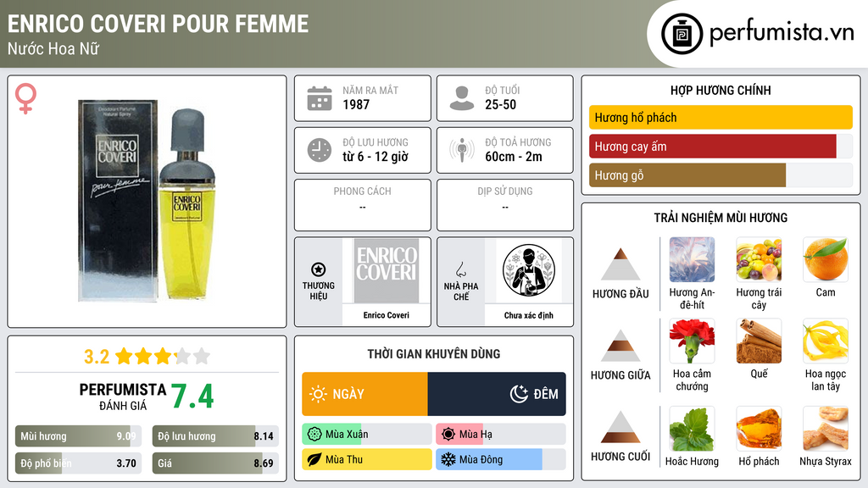The width and height of the screenshot is (868, 488).
Task: Click the pink female gender symbol
Action: click(25, 98)
